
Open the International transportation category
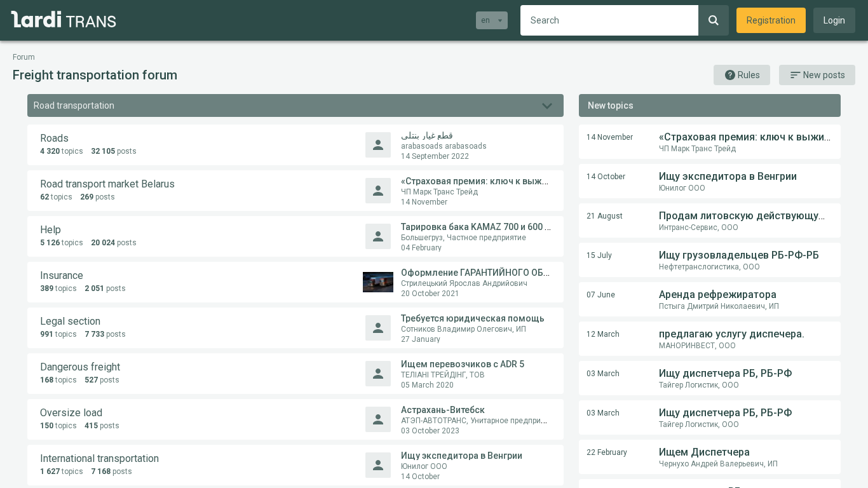point(99,458)
